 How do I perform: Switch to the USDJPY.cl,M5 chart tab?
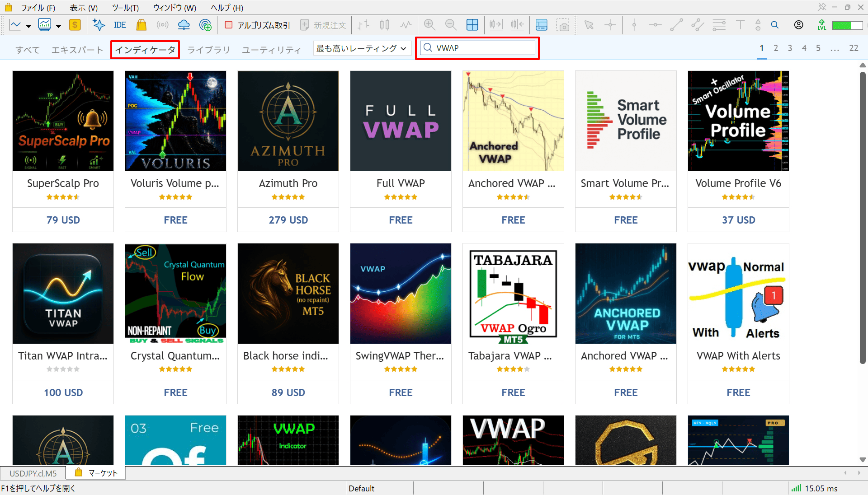(33, 473)
